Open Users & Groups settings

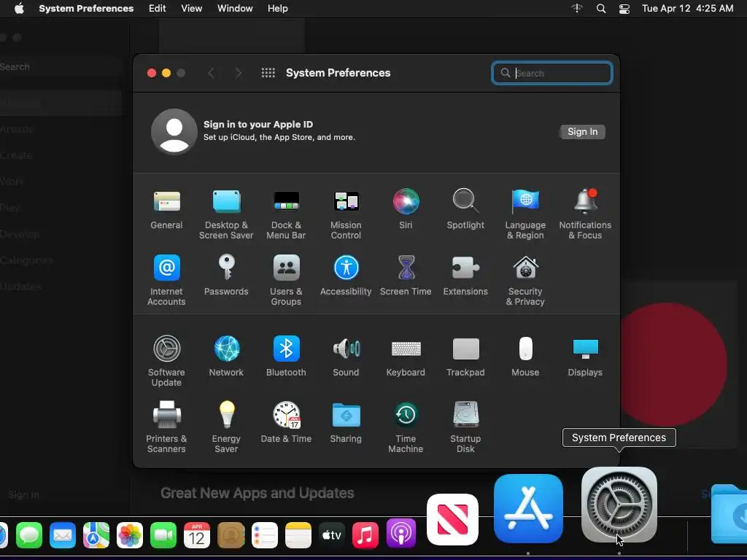click(x=286, y=281)
